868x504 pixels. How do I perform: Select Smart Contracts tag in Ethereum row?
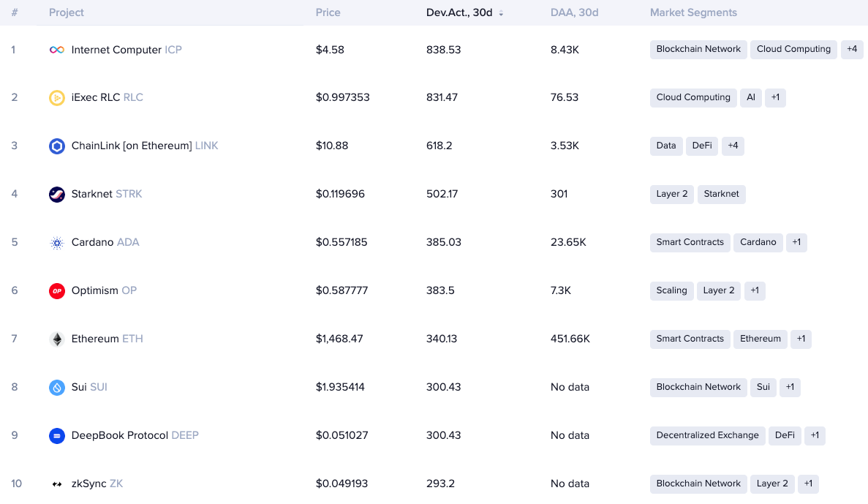click(690, 339)
